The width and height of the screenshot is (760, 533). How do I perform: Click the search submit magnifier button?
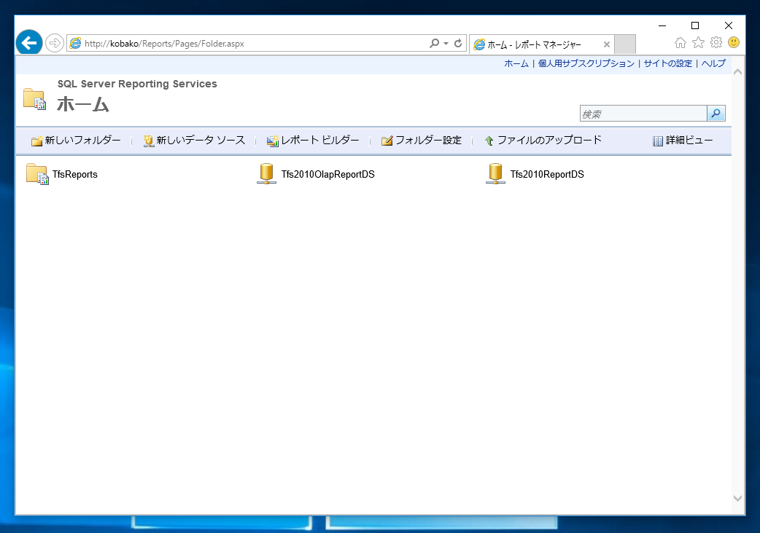tap(716, 114)
